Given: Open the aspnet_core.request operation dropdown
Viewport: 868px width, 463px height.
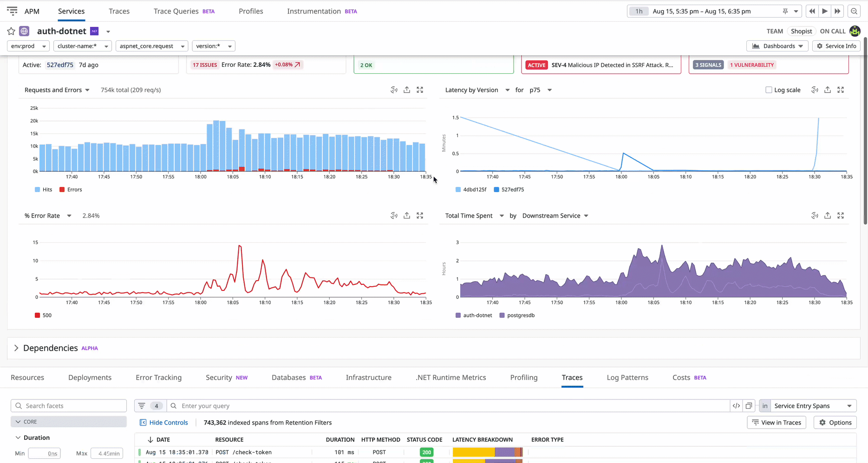Looking at the screenshot, I should coord(152,46).
